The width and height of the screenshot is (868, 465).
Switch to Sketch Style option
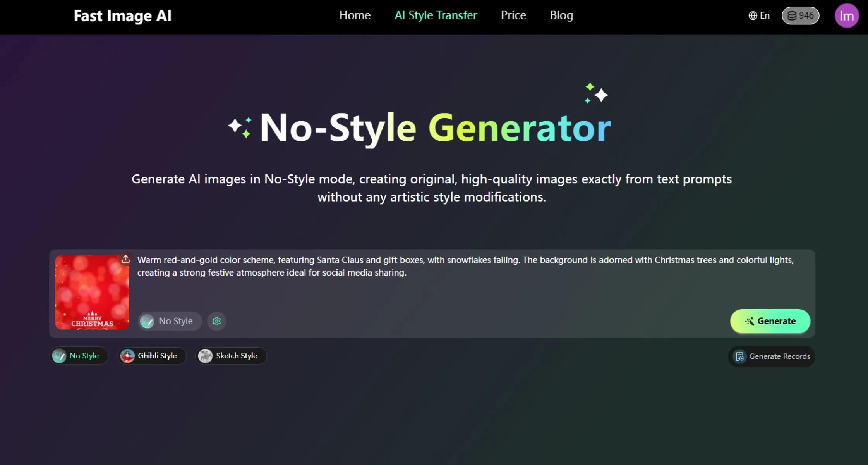(x=237, y=356)
